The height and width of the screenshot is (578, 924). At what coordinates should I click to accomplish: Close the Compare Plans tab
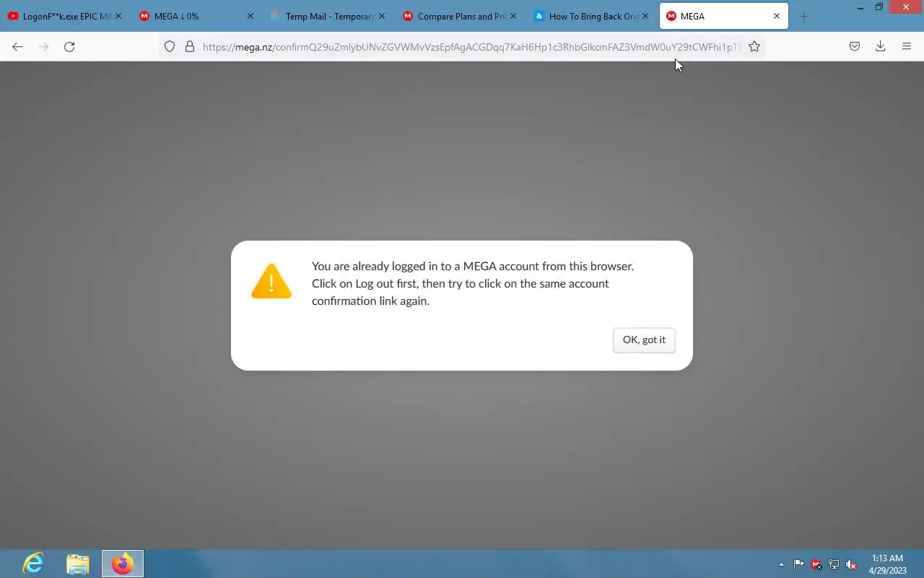pyautogui.click(x=513, y=16)
